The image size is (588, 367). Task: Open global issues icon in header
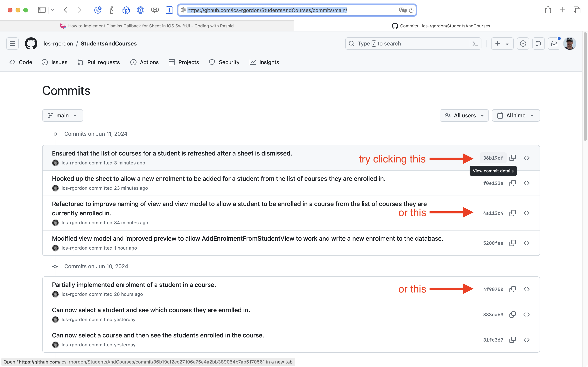[x=523, y=44]
